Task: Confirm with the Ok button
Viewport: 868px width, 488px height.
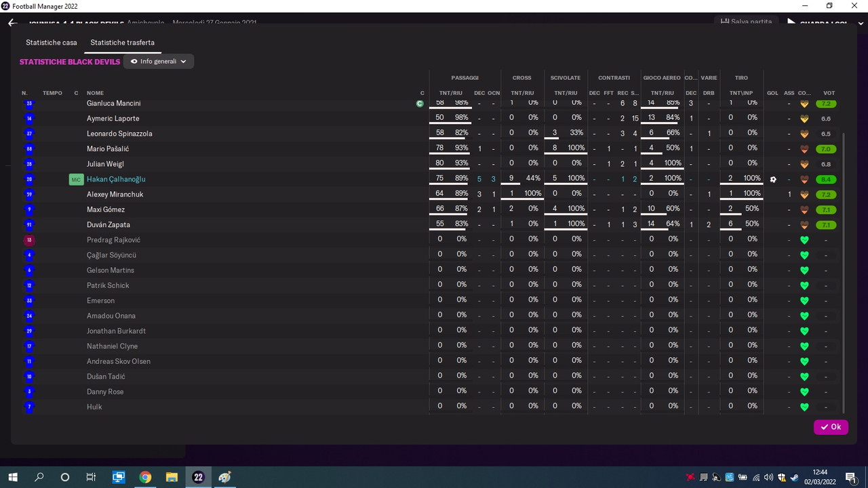Action: 831,427
